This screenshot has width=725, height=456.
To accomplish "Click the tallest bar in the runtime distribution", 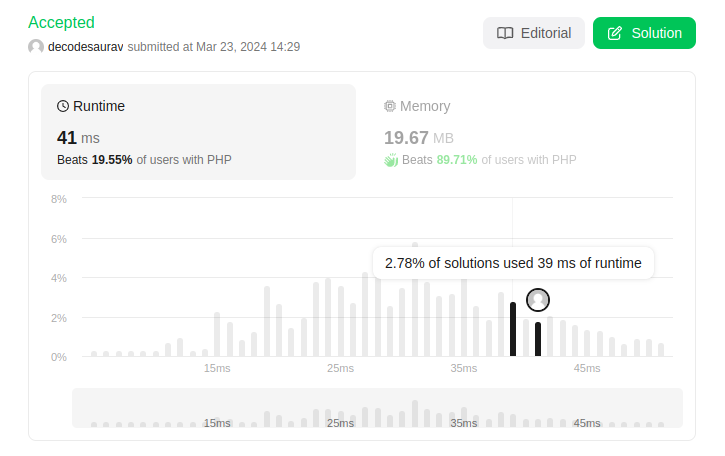I will point(415,300).
